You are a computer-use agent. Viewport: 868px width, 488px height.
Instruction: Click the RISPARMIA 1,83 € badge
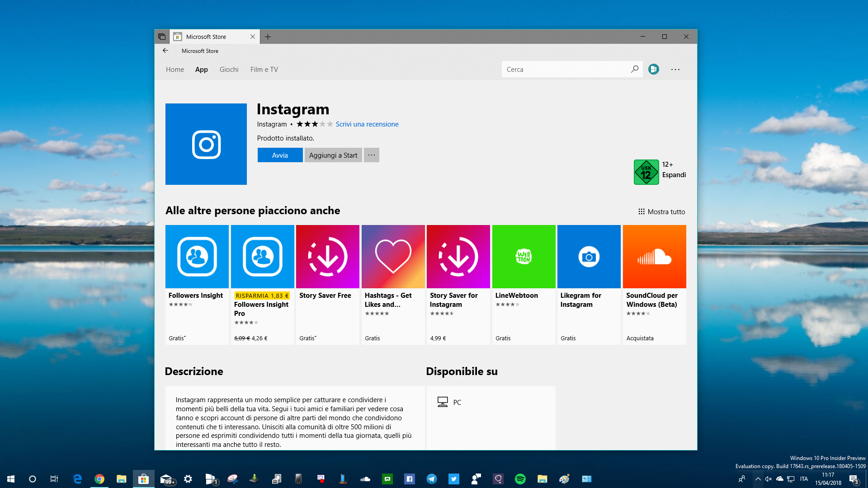tap(262, 296)
